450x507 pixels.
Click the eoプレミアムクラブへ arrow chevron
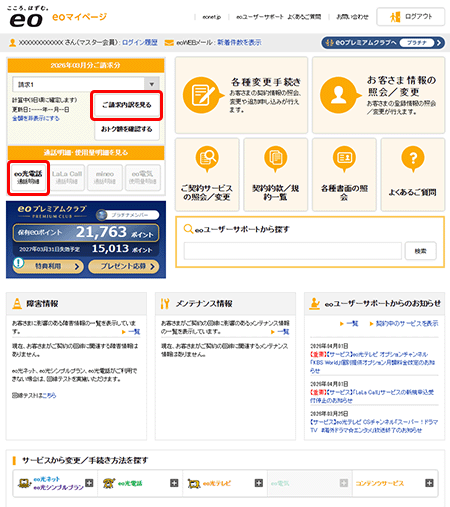tap(439, 43)
